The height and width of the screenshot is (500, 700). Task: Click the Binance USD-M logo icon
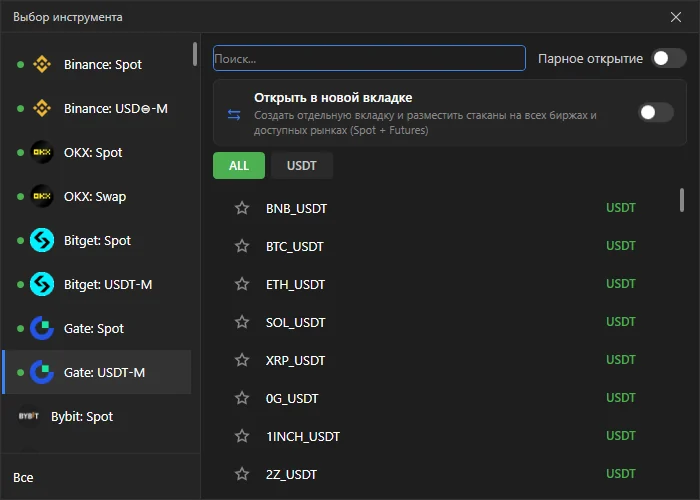tap(42, 108)
